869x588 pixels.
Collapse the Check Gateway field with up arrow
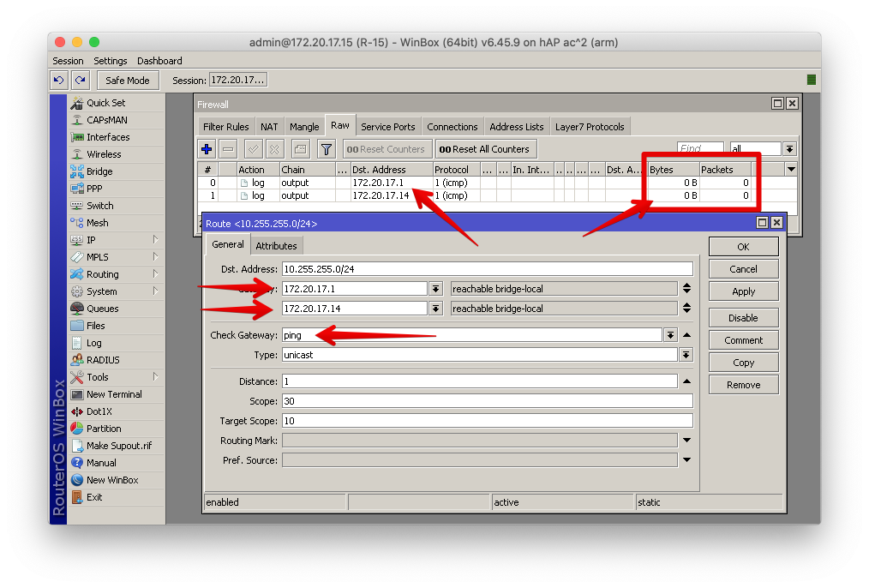[x=686, y=335]
